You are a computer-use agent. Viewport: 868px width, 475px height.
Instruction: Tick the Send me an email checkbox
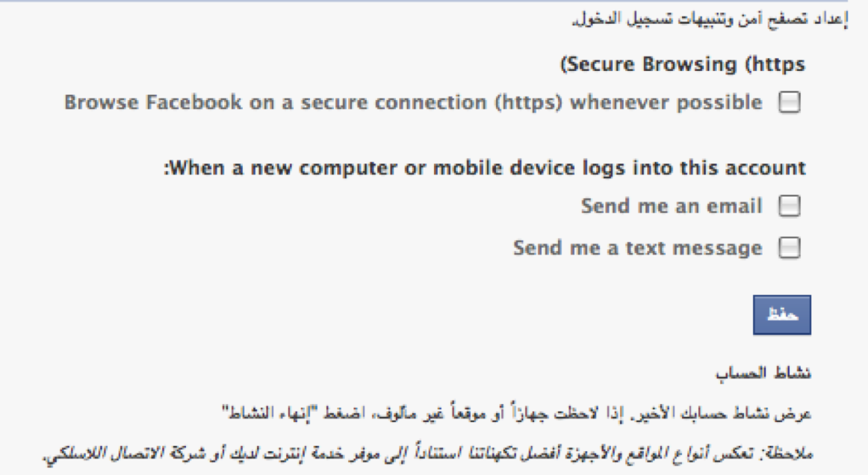pos(789,206)
